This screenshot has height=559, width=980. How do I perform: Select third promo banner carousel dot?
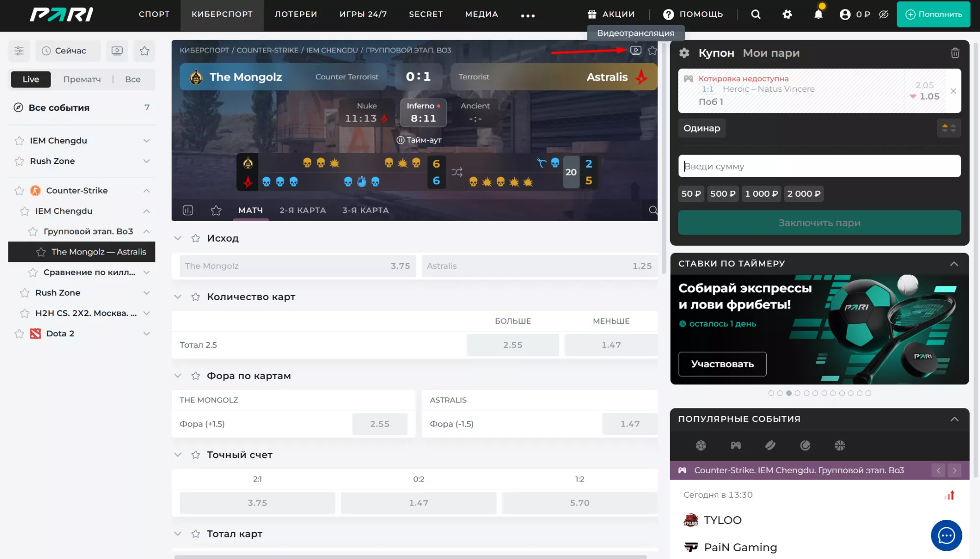tap(788, 393)
